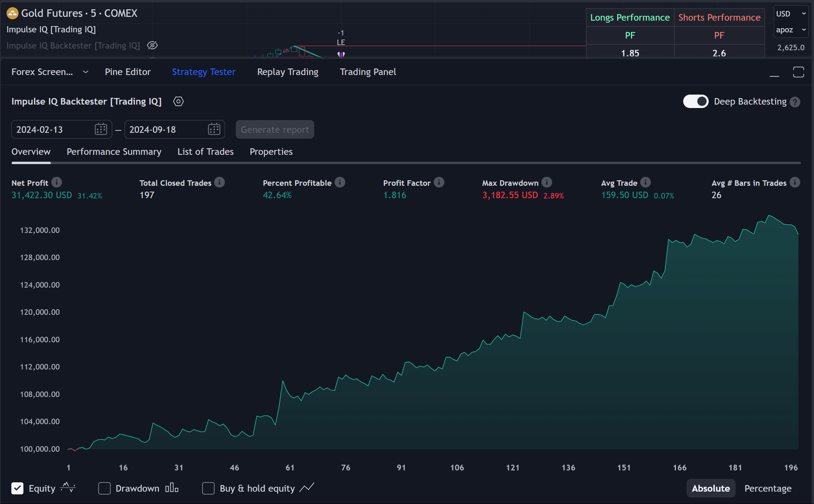814x504 pixels.
Task: Select the Overview tab
Action: (31, 152)
